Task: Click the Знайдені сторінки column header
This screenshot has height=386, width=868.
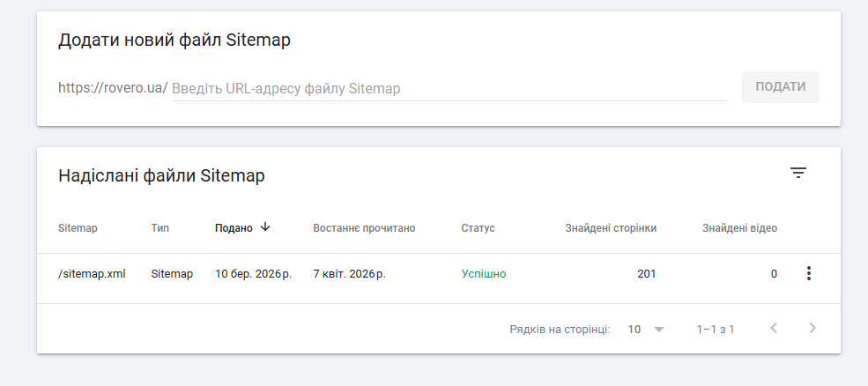Action: (610, 228)
